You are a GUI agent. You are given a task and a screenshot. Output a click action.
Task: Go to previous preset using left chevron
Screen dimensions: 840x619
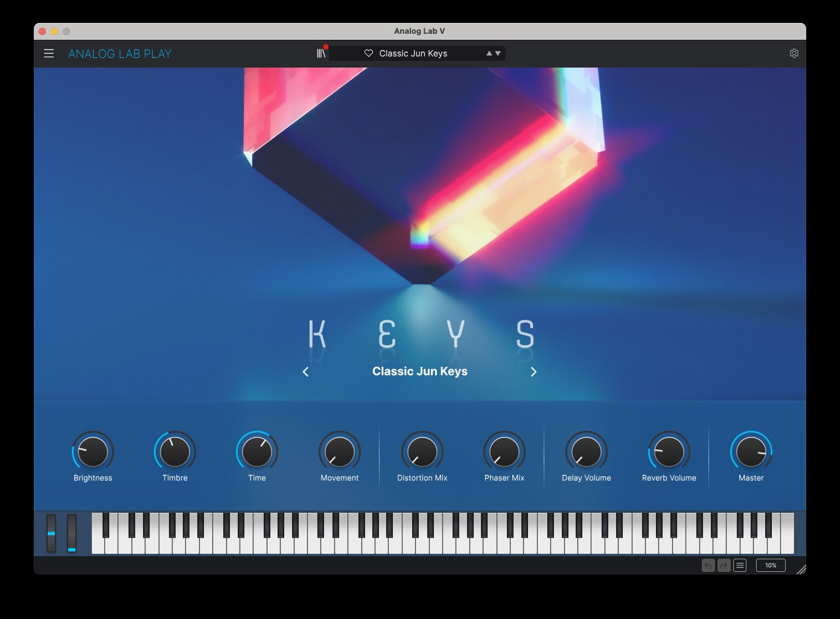coord(305,372)
